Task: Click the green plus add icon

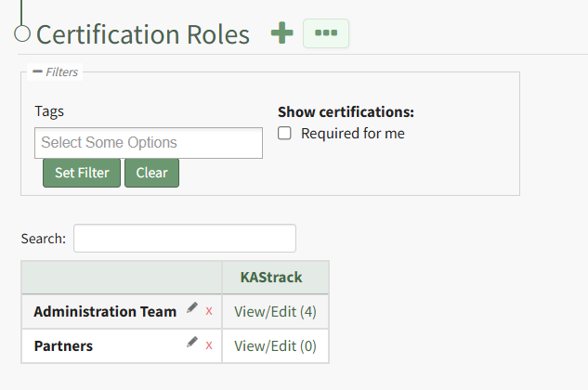Action: (281, 32)
